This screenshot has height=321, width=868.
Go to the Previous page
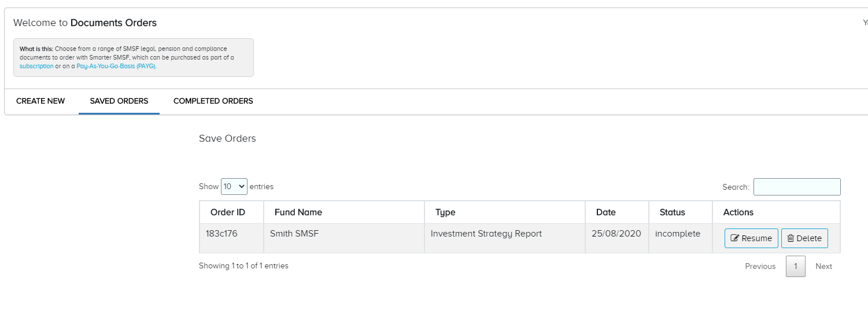pyautogui.click(x=760, y=266)
